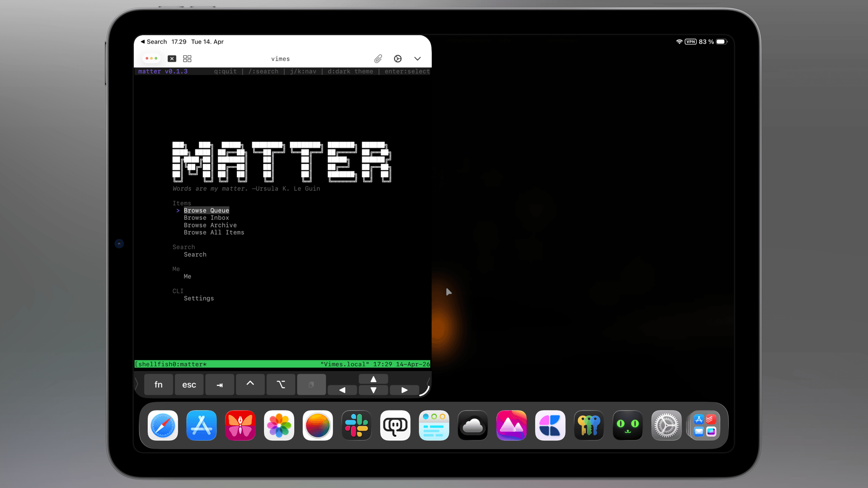Expand the App Library stack in the dock
This screenshot has width=868, height=488.
coord(705,425)
